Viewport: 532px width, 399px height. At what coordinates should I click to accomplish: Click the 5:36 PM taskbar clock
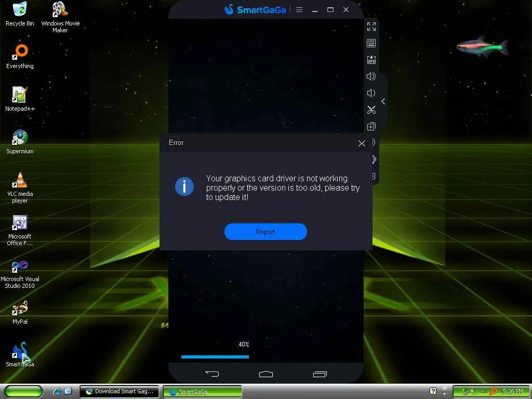[513, 391]
